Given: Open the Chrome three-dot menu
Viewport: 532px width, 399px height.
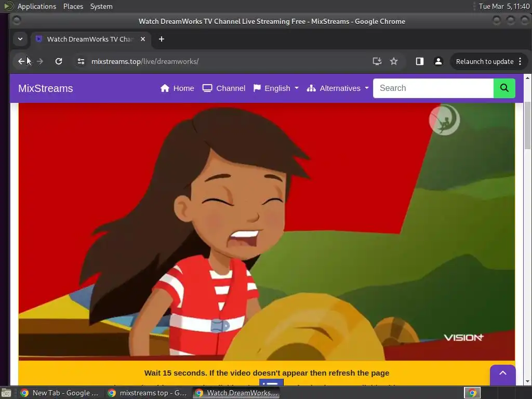Looking at the screenshot, I should 520,61.
